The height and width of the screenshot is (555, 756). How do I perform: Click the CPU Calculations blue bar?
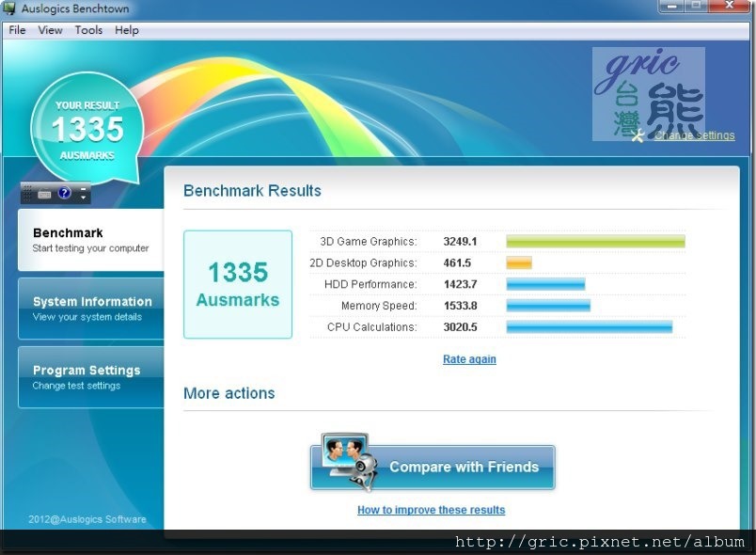point(590,327)
